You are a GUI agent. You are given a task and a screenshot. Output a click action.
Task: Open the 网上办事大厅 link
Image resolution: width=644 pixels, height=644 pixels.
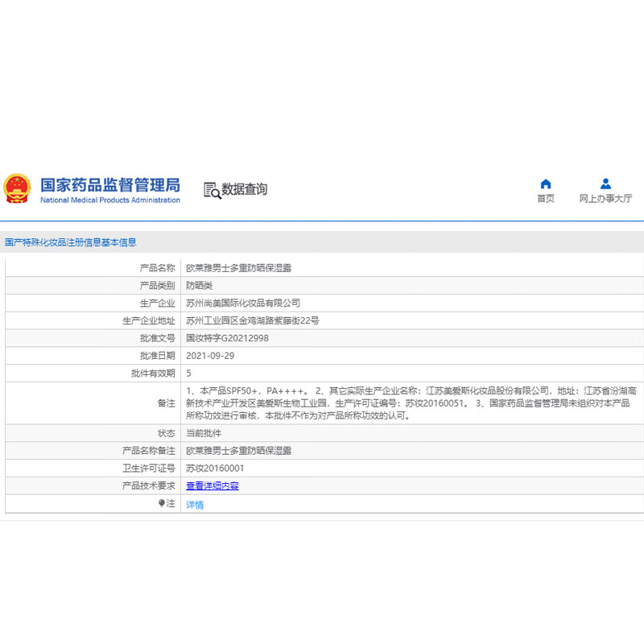[605, 198]
